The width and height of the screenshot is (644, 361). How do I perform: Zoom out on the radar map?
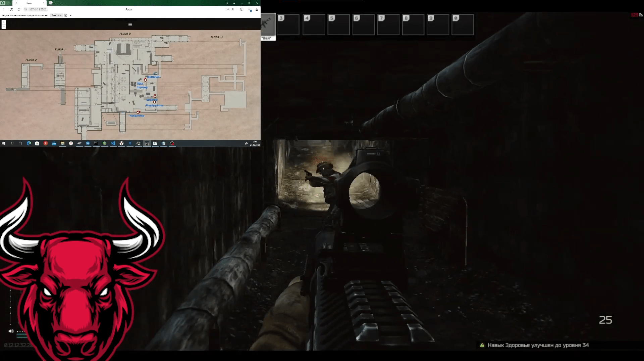click(4, 27)
